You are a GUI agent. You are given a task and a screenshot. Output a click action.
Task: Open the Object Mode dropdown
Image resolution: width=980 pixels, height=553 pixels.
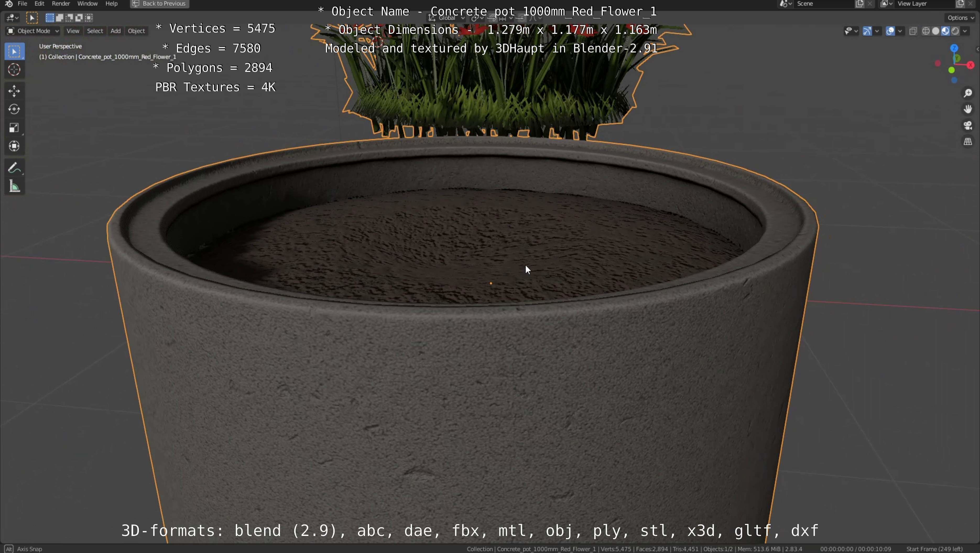coord(33,31)
